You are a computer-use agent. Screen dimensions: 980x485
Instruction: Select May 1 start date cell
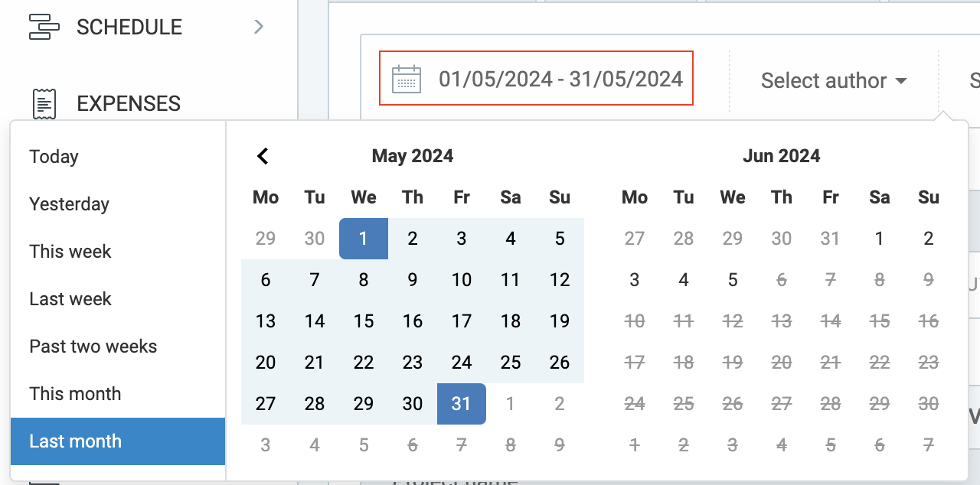click(x=364, y=238)
